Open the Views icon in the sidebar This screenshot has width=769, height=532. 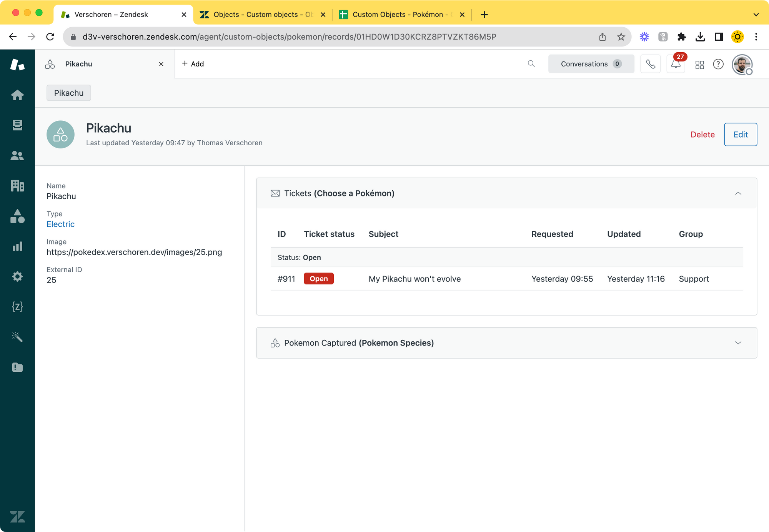click(x=17, y=125)
